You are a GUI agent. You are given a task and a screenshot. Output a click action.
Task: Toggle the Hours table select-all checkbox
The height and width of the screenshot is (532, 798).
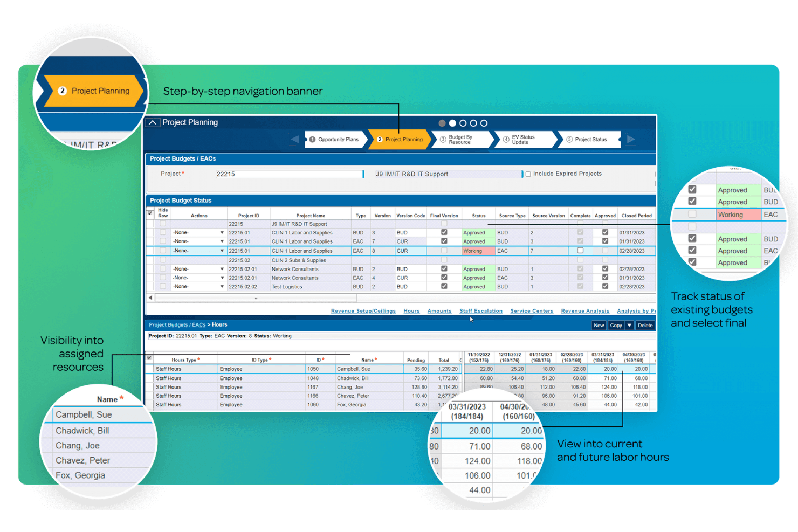tap(149, 357)
